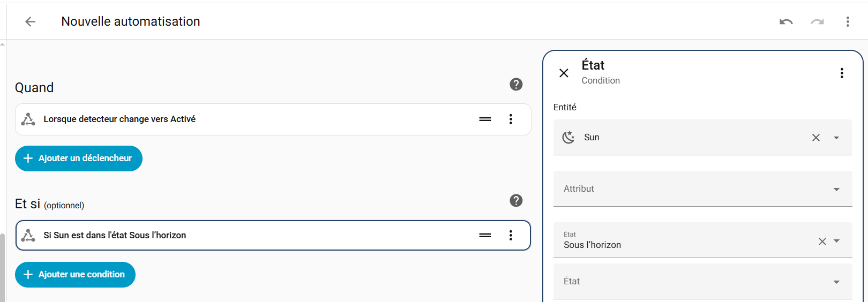This screenshot has width=868, height=302.
Task: Clear the Sun entity selection
Action: pyautogui.click(x=816, y=138)
